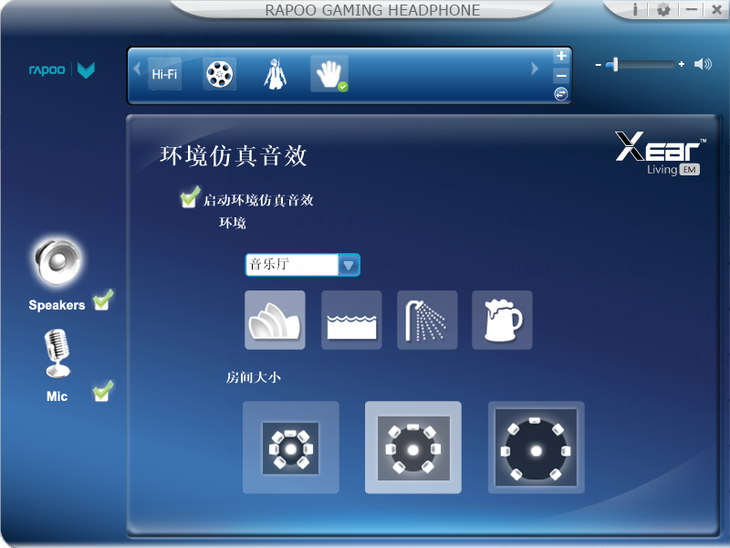Screen dimensions: 730x548
Task: Remove profile with the minus button
Action: (561, 75)
